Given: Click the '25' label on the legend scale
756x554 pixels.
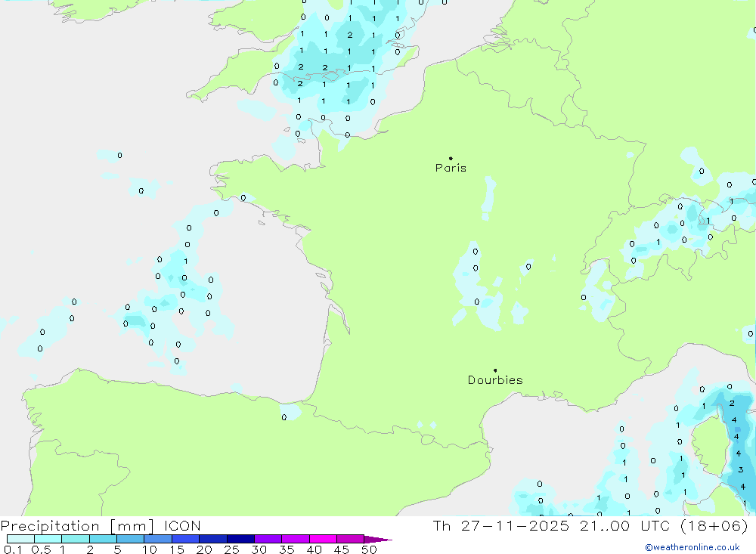Looking at the screenshot, I should (232, 549).
